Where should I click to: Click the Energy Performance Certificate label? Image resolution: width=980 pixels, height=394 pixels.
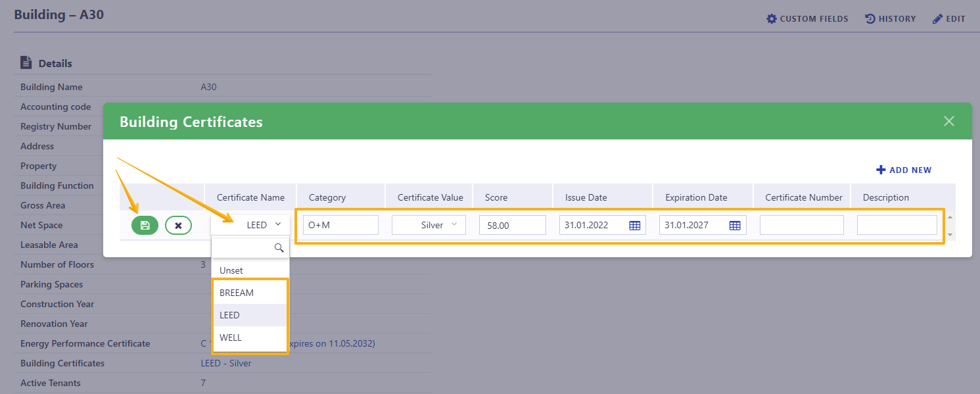[85, 343]
